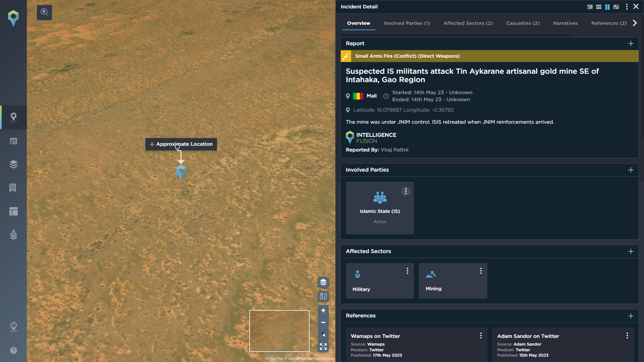The image size is (644, 362).
Task: Click the small arms fire rifle icon
Action: pyautogui.click(x=346, y=56)
